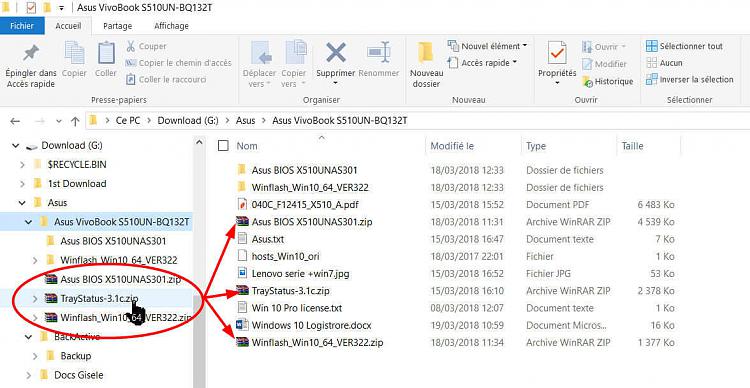Select Win 10 Pro license.txt file

click(297, 308)
